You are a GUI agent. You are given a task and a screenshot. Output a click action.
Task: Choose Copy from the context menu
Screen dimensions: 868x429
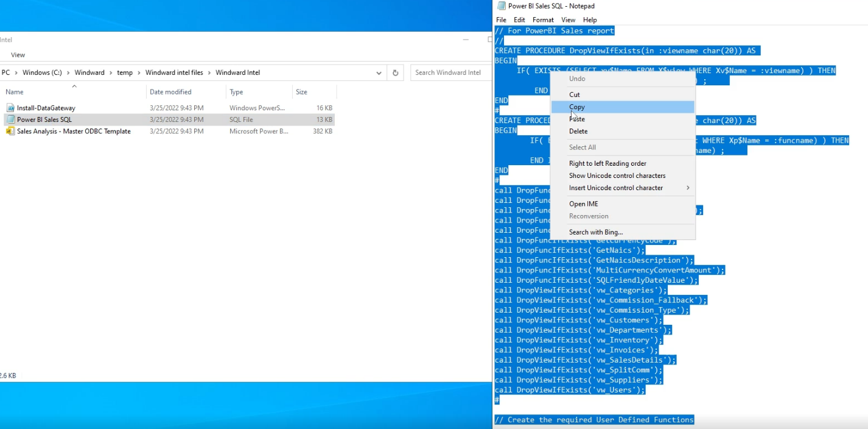point(623,107)
